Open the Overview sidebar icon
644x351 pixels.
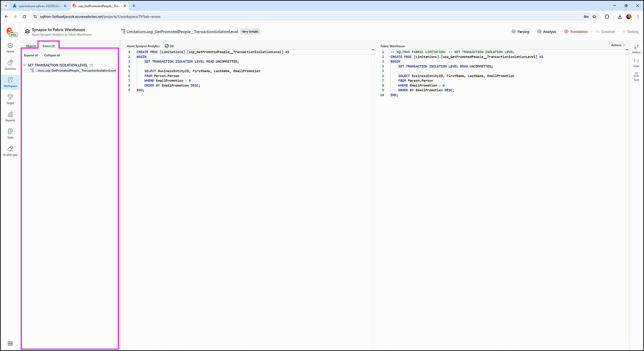(x=10, y=65)
